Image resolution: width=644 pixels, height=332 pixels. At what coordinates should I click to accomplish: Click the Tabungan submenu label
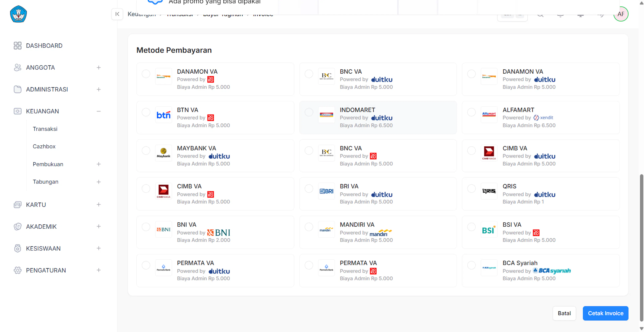coord(45,182)
